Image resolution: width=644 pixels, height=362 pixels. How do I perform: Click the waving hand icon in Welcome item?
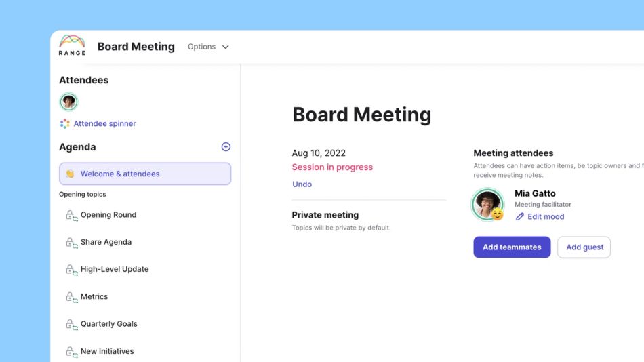71,174
